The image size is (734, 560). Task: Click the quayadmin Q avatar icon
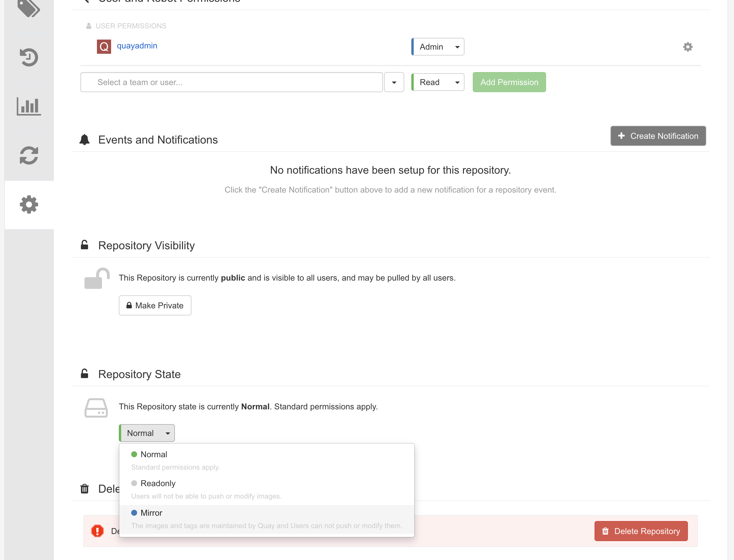point(104,46)
